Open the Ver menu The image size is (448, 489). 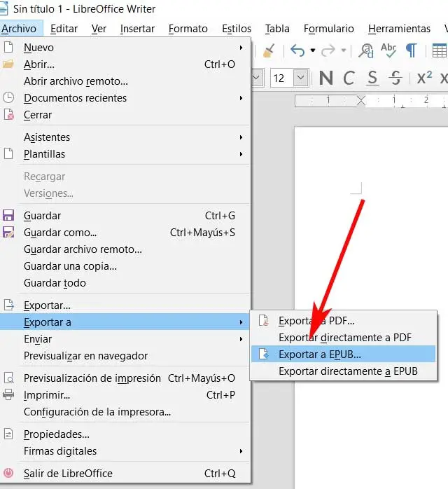[99, 29]
